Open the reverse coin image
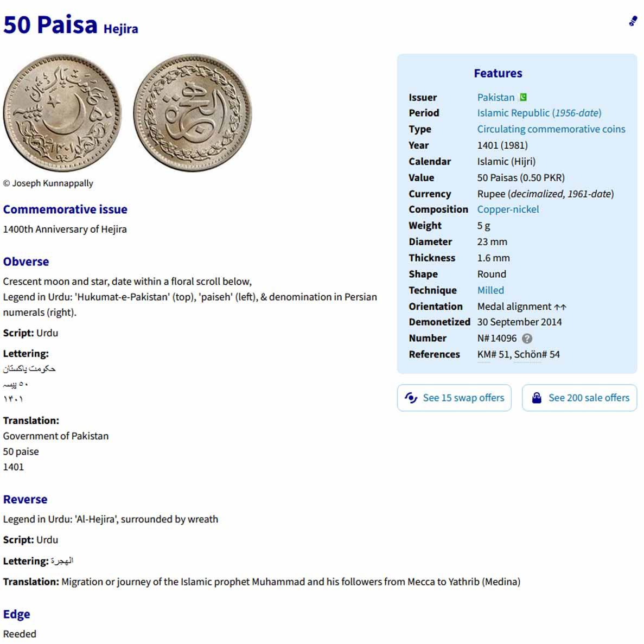 tap(193, 113)
